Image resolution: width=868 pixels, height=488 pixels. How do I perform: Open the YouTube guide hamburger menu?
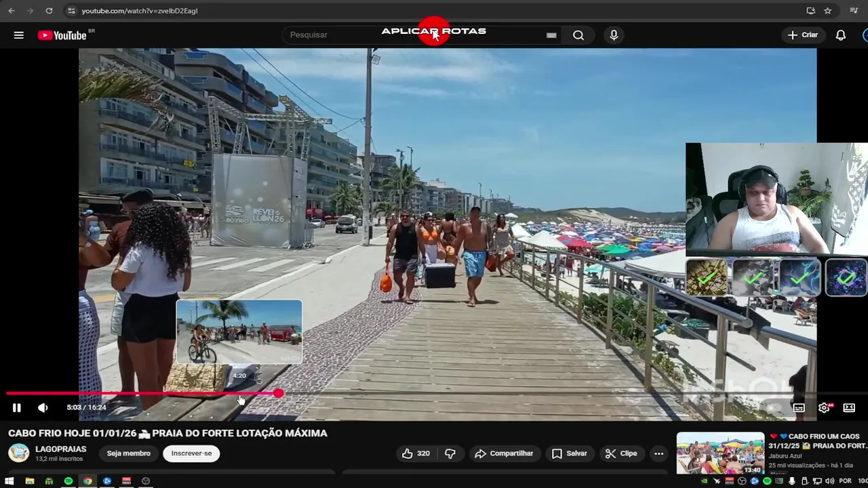[x=18, y=35]
